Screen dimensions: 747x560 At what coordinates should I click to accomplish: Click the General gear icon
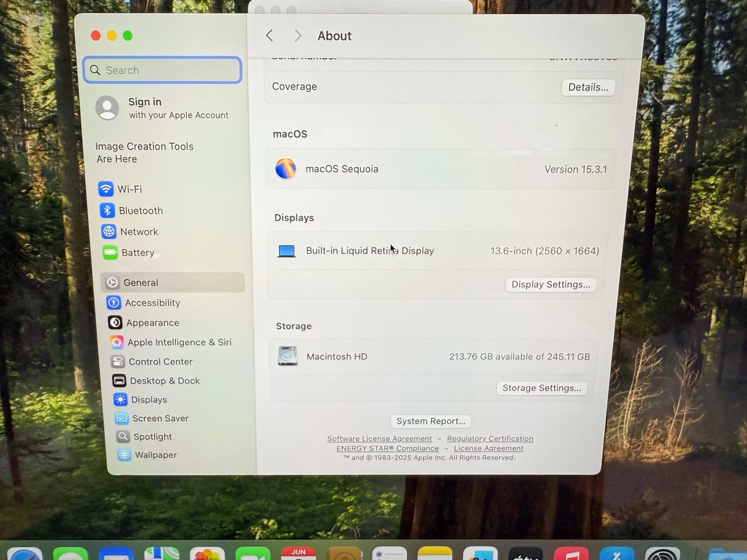click(112, 283)
